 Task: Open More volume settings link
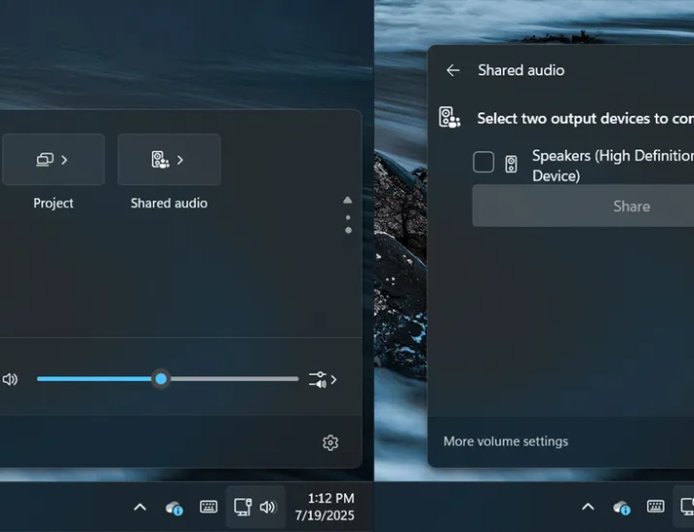[x=505, y=441]
